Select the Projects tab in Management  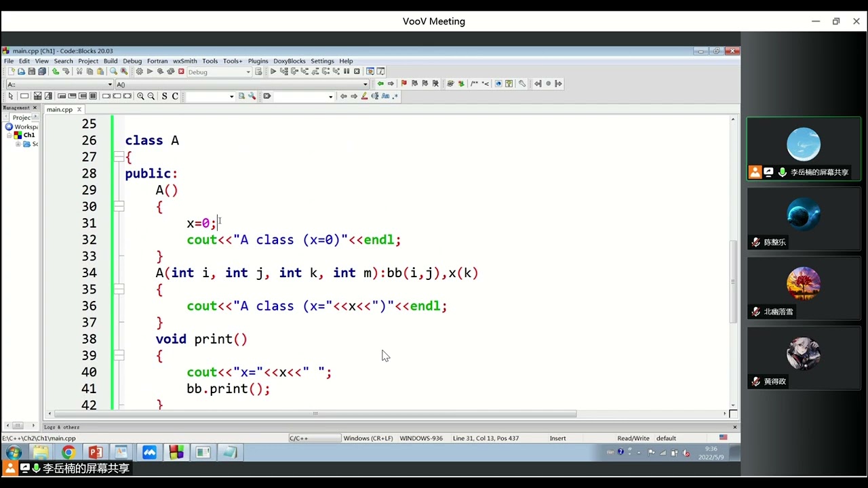tap(21, 117)
